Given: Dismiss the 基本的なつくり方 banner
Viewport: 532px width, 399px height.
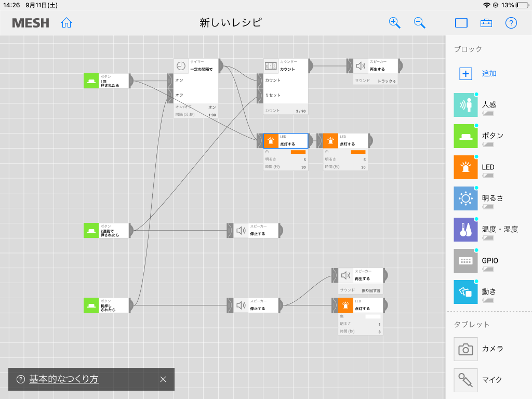Looking at the screenshot, I should coord(163,379).
